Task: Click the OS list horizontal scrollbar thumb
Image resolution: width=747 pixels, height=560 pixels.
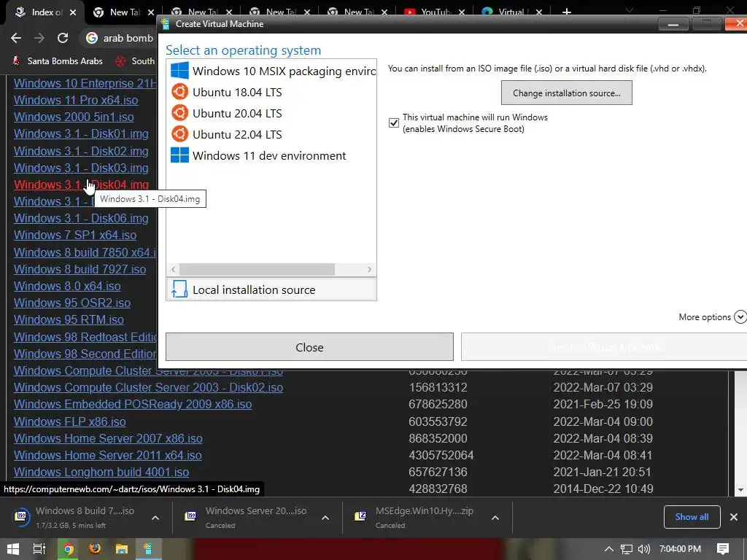Action: [258, 270]
